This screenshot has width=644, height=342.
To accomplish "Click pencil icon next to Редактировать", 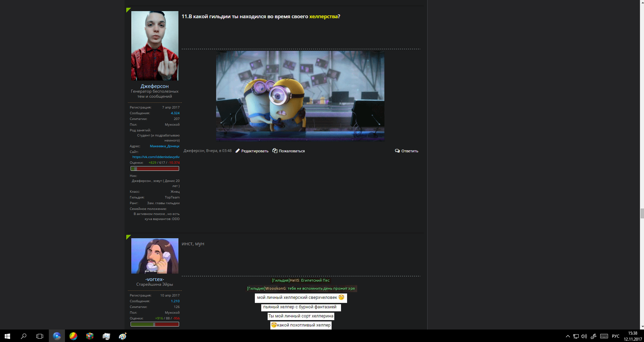I will coord(237,151).
